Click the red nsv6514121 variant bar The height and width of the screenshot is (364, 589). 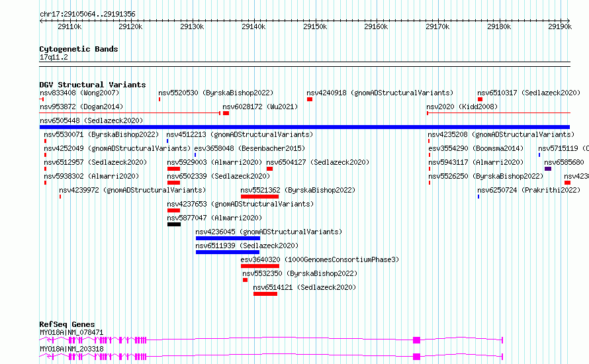click(265, 294)
